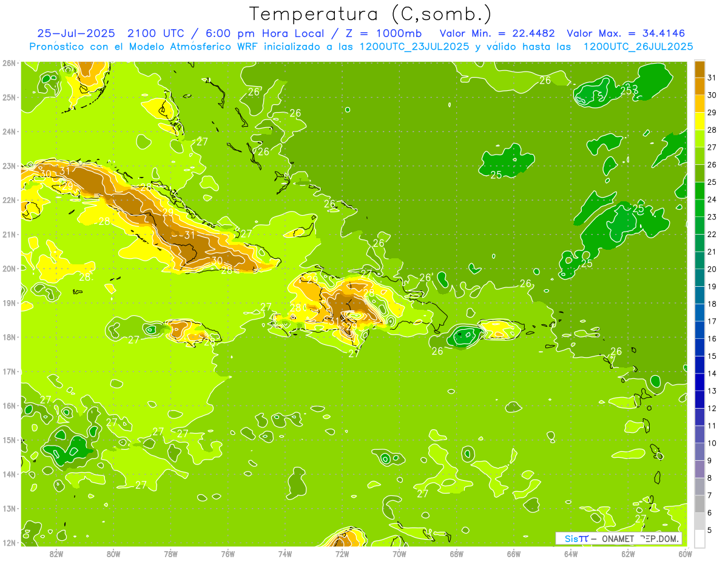Click the latitude axis label "12N"
Image resolution: width=728 pixels, height=562 pixels.
point(8,543)
